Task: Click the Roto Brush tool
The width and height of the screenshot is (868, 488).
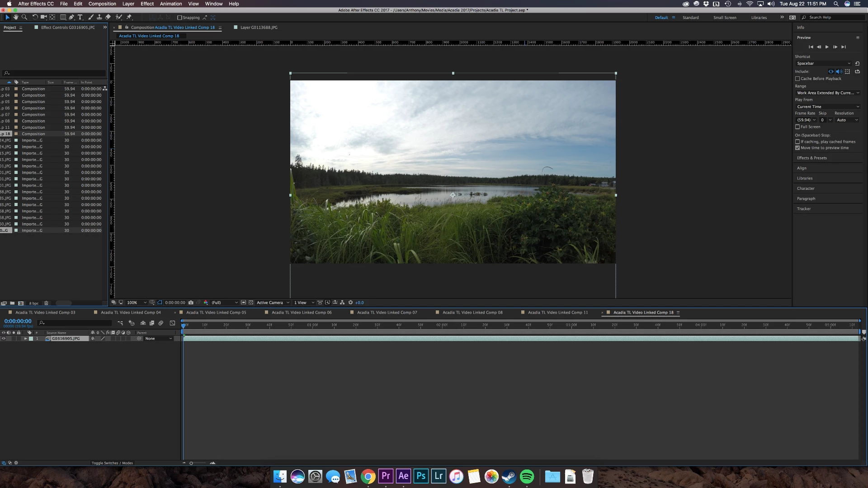Action: (118, 17)
